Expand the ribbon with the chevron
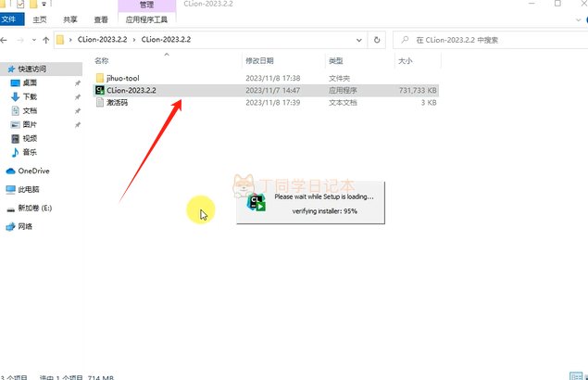The image size is (588, 380). click(x=578, y=19)
